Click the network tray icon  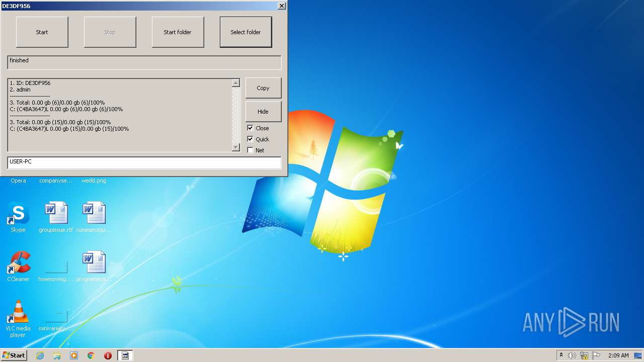(x=584, y=355)
